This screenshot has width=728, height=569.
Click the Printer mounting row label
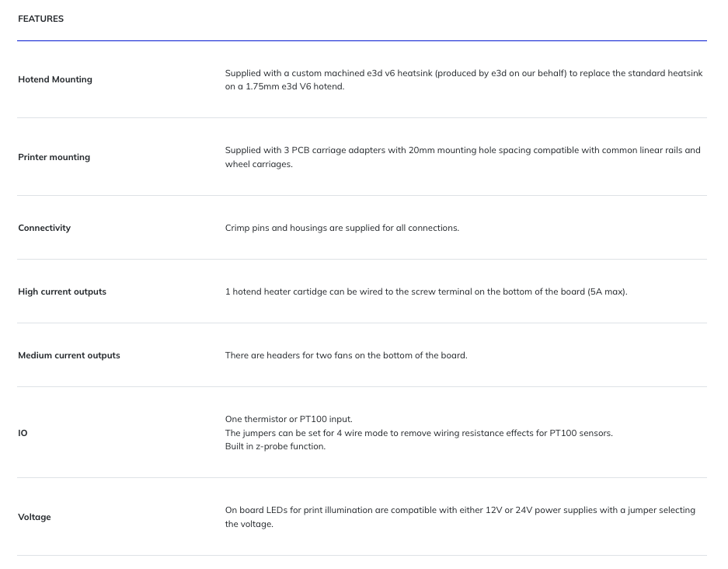click(x=54, y=157)
